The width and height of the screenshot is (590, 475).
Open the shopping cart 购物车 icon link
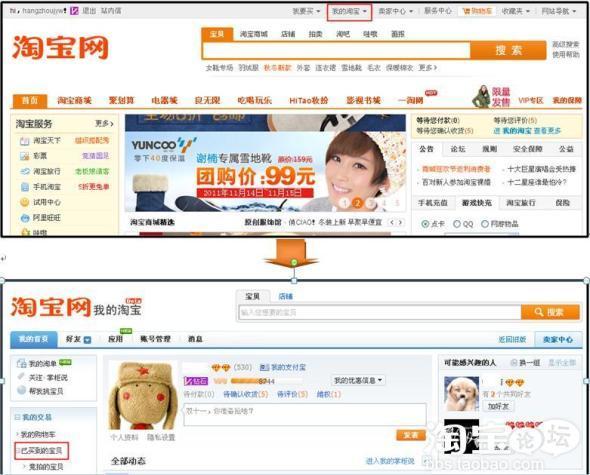point(477,11)
